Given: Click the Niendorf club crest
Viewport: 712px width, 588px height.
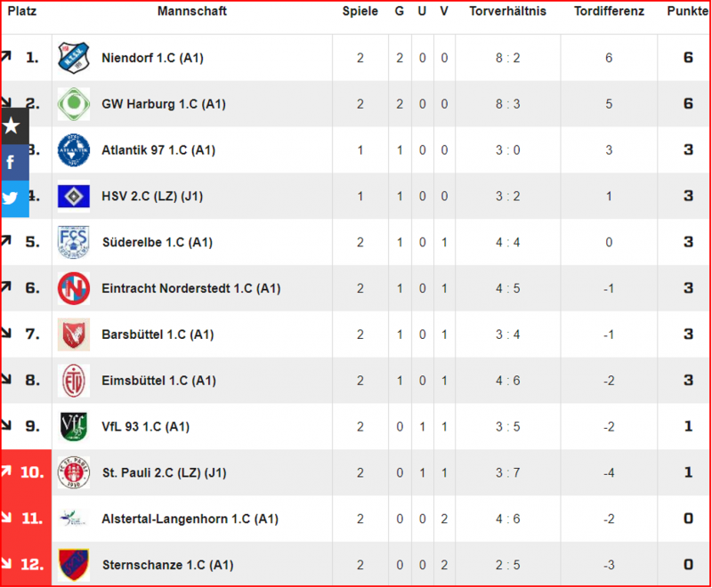Looking at the screenshot, I should pyautogui.click(x=74, y=58).
